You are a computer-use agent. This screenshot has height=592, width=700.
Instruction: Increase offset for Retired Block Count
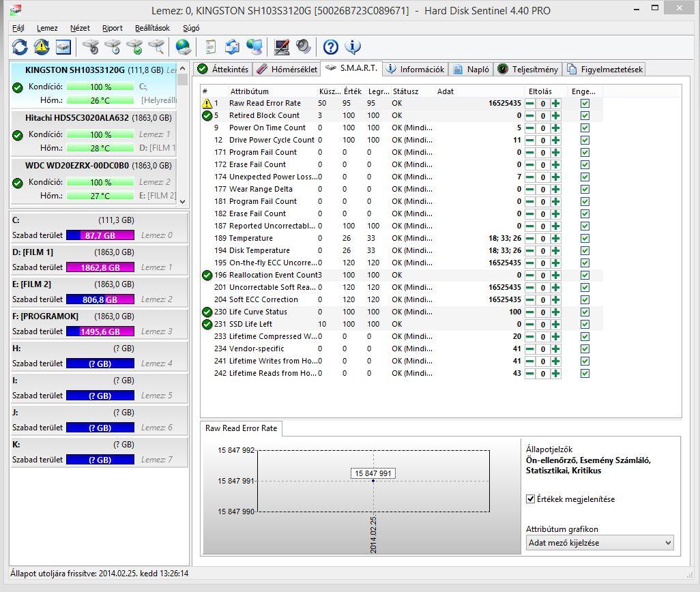556,116
